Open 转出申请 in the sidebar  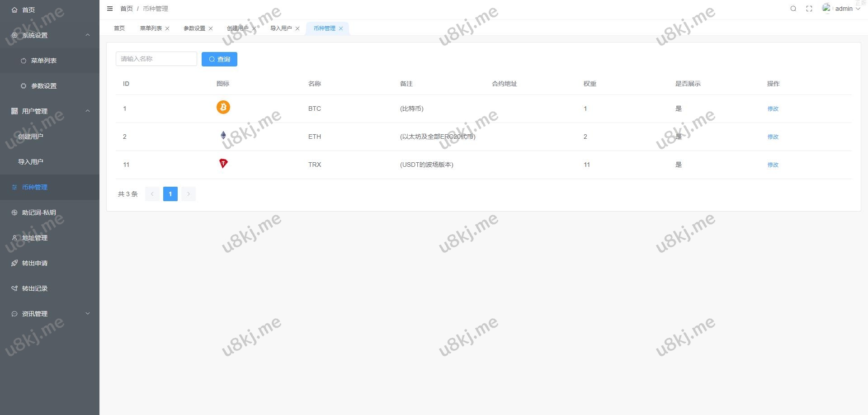35,263
